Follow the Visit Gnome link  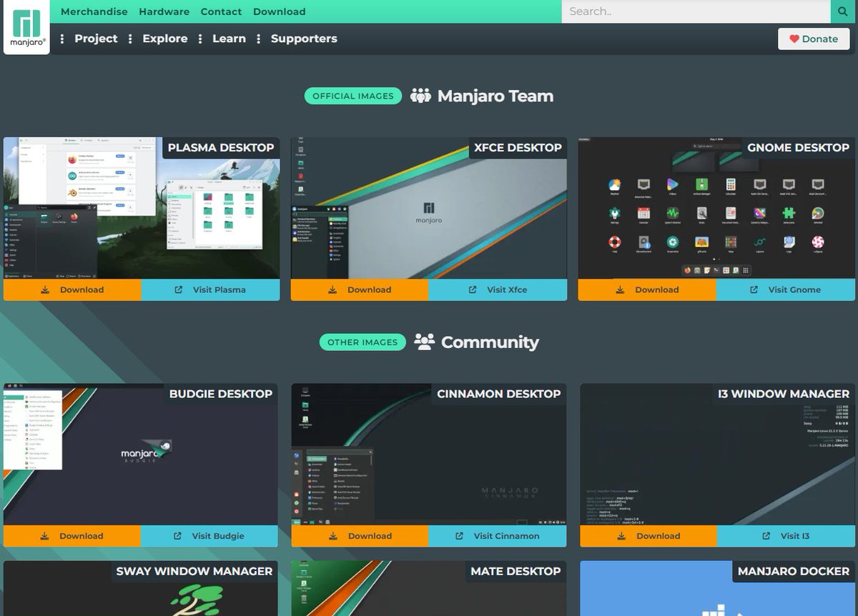click(786, 290)
